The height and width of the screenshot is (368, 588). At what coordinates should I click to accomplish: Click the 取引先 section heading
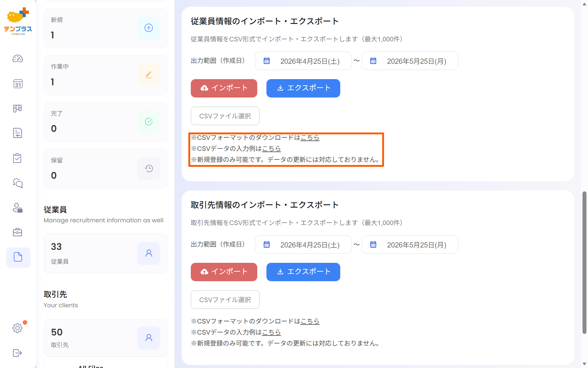point(55,294)
